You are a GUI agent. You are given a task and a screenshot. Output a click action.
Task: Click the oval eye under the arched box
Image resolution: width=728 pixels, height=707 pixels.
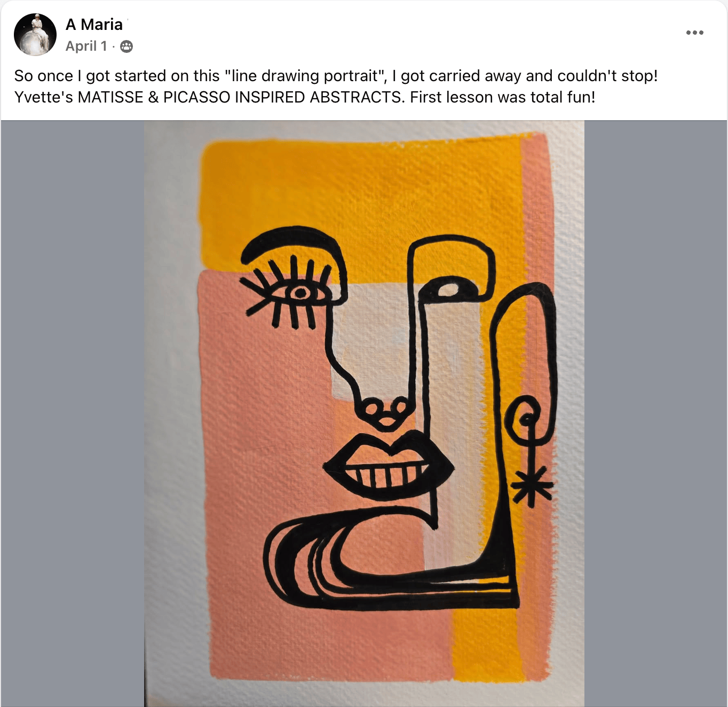pyautogui.click(x=450, y=290)
